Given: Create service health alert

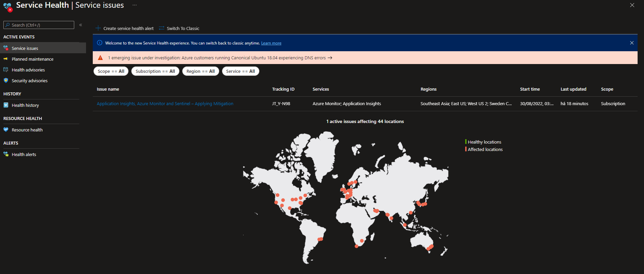Looking at the screenshot, I should 128,28.
